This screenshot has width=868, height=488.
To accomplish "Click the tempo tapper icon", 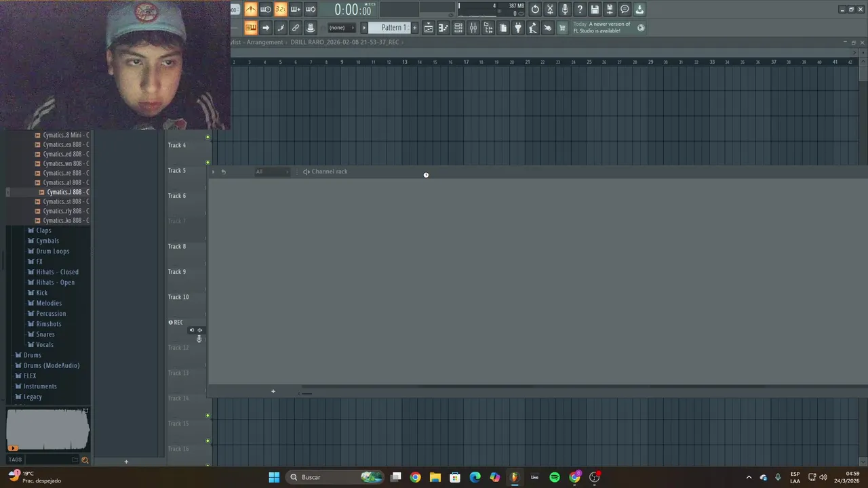I will [533, 28].
